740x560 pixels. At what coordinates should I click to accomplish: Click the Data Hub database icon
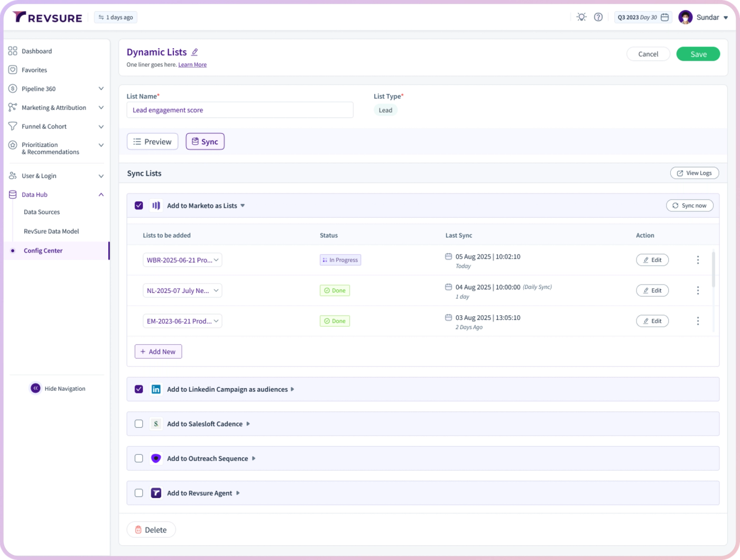pos(13,195)
